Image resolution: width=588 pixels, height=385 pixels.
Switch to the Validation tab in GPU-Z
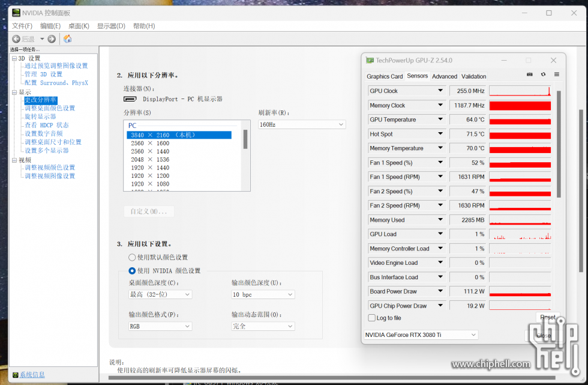pos(473,76)
